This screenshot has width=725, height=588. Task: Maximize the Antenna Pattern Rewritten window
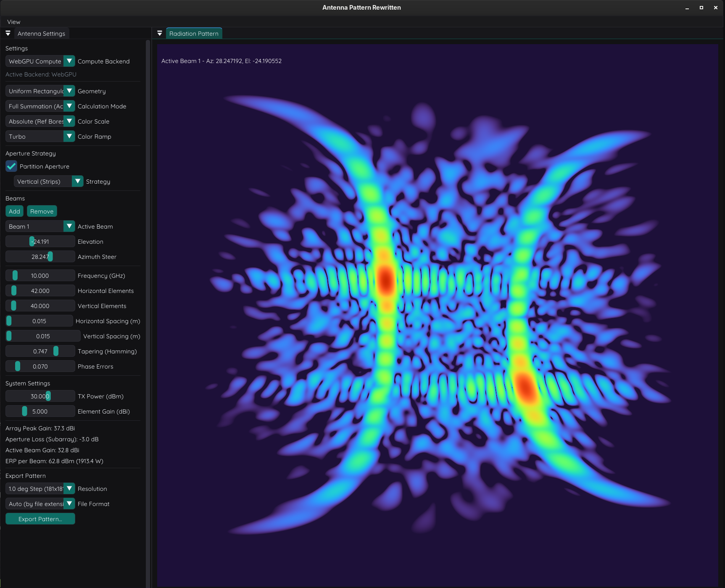(x=701, y=8)
